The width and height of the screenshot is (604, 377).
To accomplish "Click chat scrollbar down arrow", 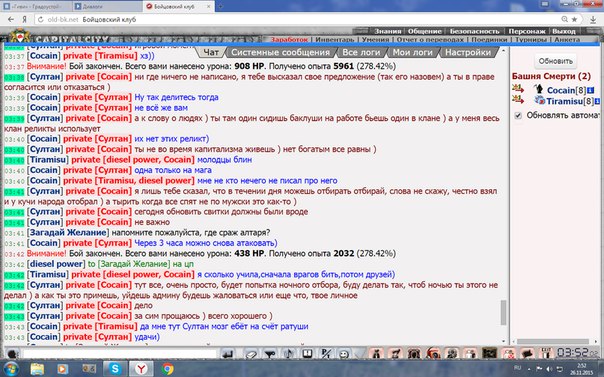I will [x=503, y=341].
